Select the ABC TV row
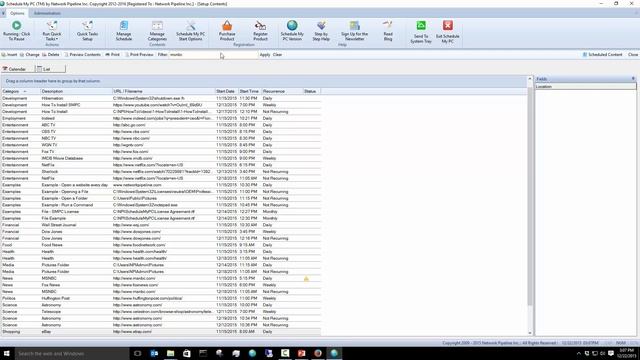The height and width of the screenshot is (360, 640). coord(161,125)
